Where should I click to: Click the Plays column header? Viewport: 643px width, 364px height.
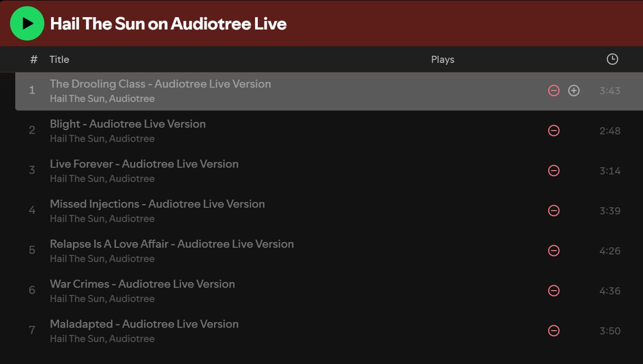pyautogui.click(x=443, y=59)
